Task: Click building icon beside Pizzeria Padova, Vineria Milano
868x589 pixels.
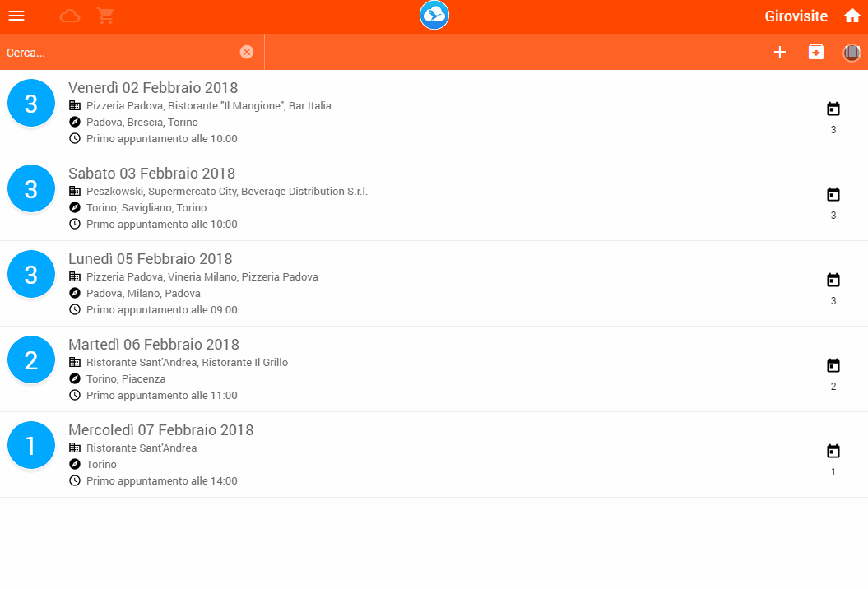Action: click(x=75, y=276)
